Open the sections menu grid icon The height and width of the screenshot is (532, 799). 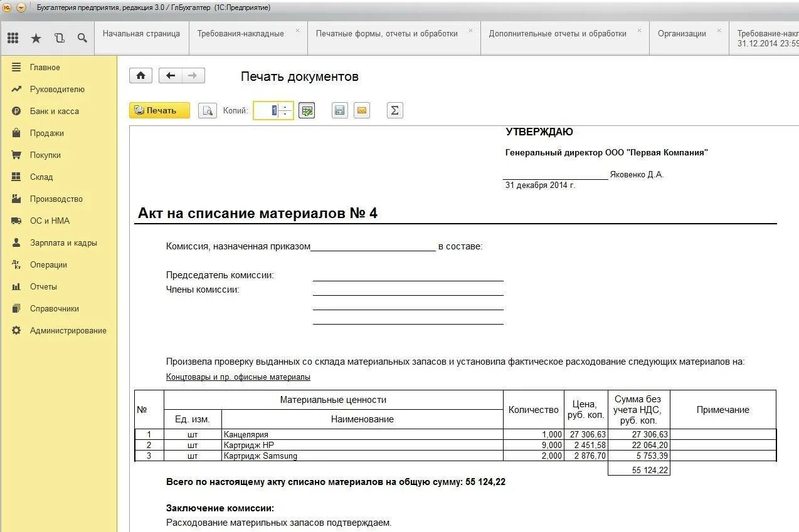pos(13,38)
